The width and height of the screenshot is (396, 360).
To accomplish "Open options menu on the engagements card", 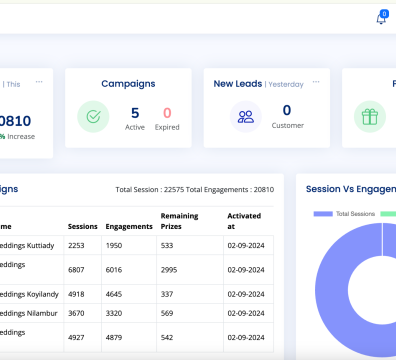I will [39, 82].
